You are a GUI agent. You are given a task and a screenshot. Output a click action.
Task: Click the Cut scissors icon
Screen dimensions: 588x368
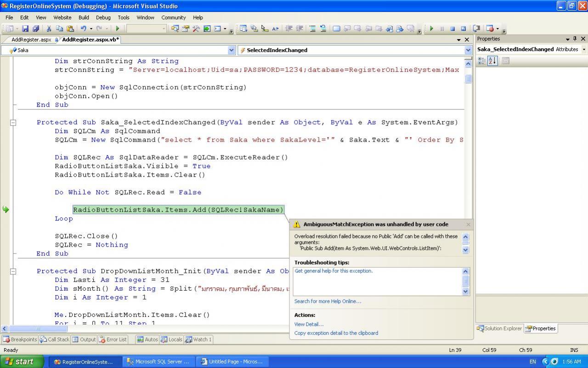click(49, 29)
